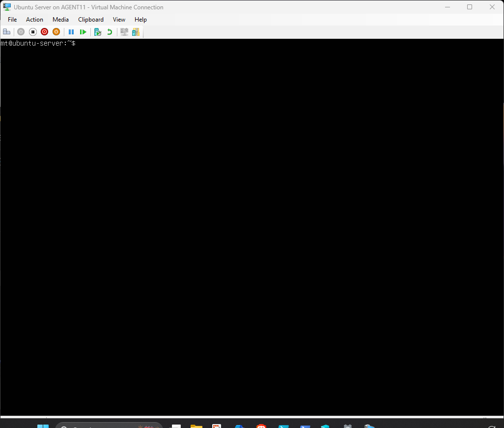Screen dimensions: 504x428
Task: Turn off the VM with the stop icon
Action: coord(33,32)
